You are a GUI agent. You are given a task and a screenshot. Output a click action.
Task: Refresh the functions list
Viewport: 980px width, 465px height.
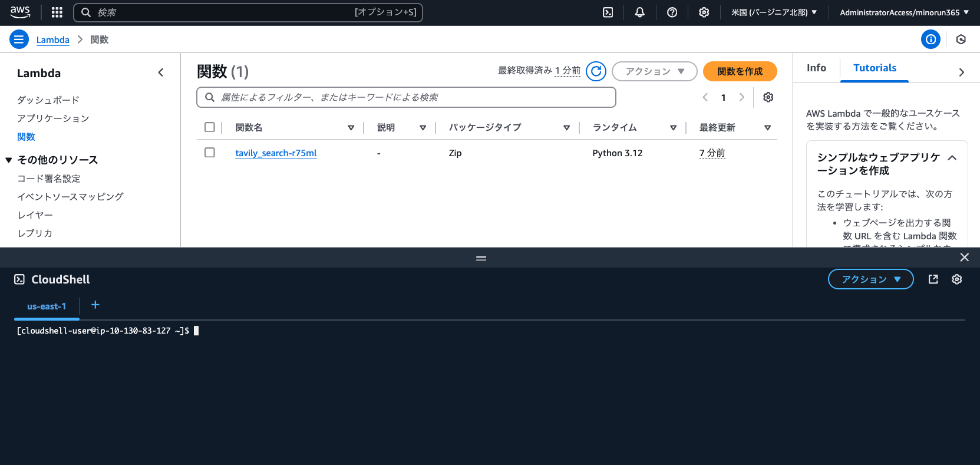coord(596,71)
